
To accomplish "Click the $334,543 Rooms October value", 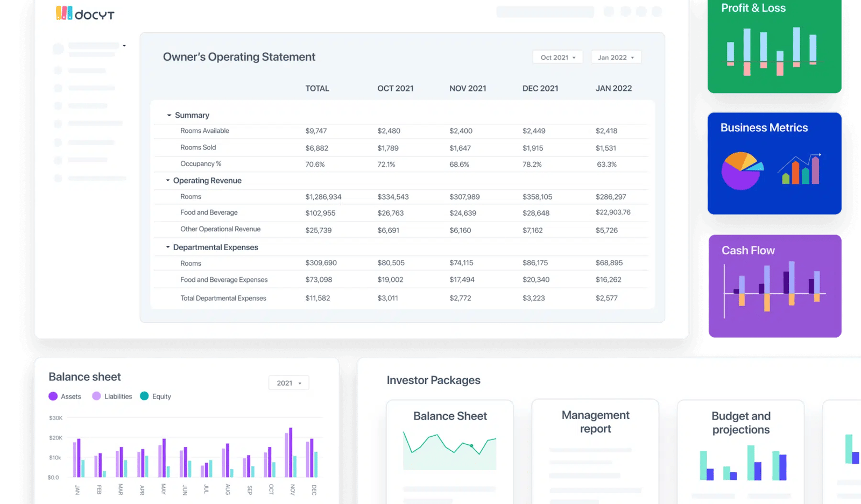I will tap(393, 197).
